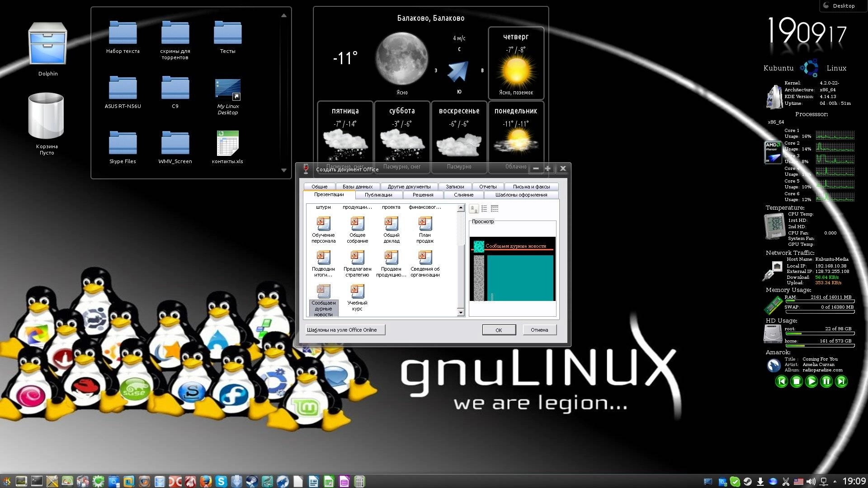Screen dimensions: 868x488
Task: Open the "Решения" tab
Action: pyautogui.click(x=423, y=195)
